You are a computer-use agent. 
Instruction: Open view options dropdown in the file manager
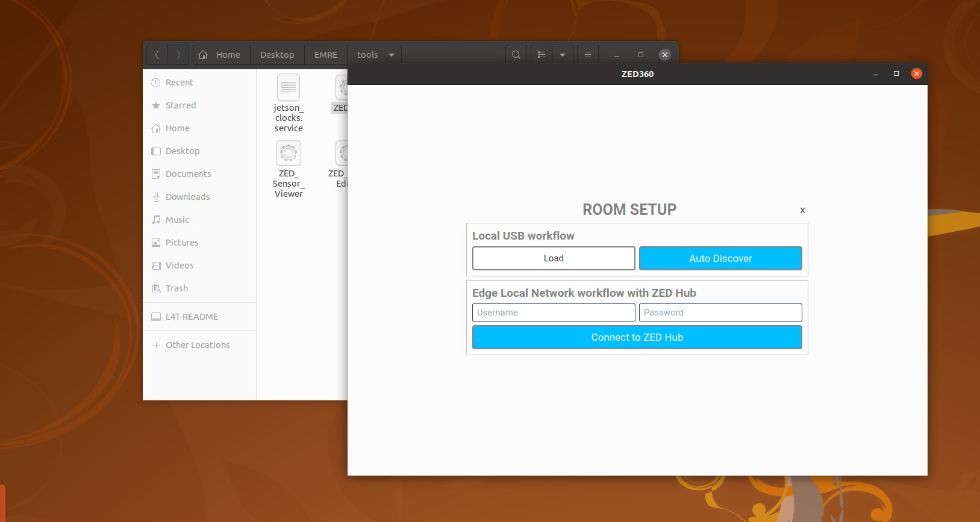563,55
